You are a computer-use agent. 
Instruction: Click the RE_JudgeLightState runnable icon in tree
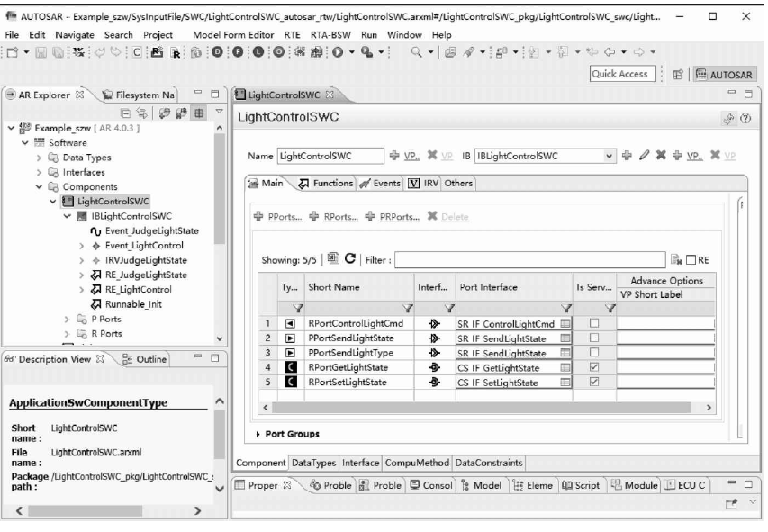tap(96, 274)
